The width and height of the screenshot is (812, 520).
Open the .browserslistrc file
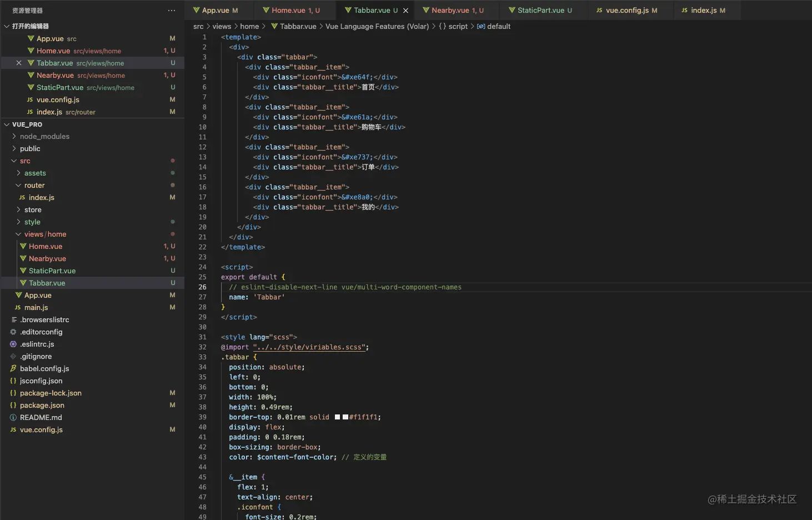point(92,319)
